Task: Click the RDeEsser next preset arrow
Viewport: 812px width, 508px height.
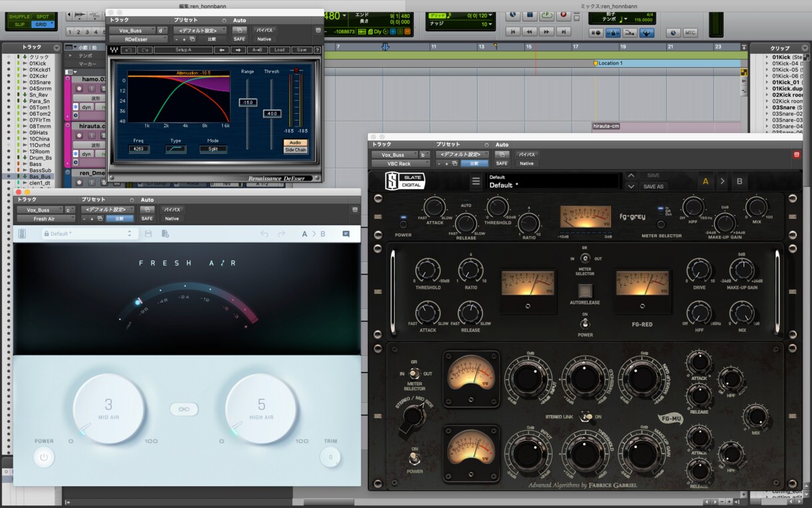Action: pos(238,50)
